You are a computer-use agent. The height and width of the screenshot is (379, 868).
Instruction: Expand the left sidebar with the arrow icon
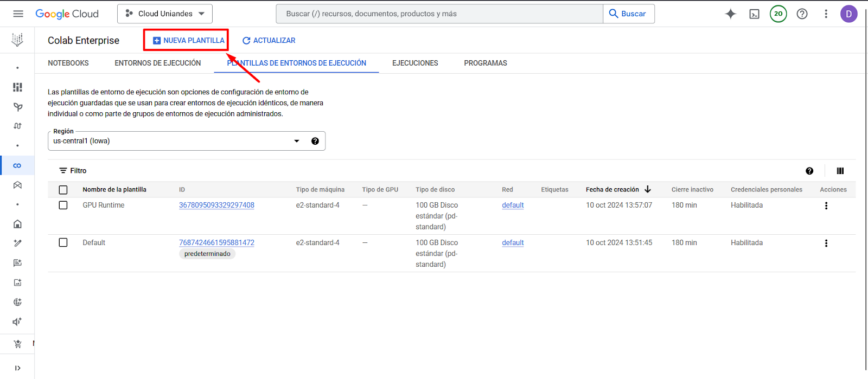pos(17,368)
